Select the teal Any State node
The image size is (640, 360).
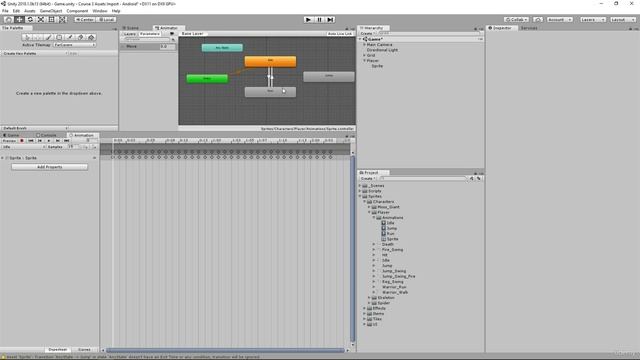(x=222, y=48)
